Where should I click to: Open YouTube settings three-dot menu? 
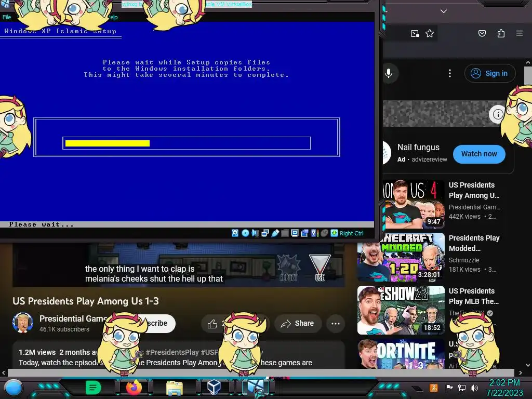click(450, 73)
